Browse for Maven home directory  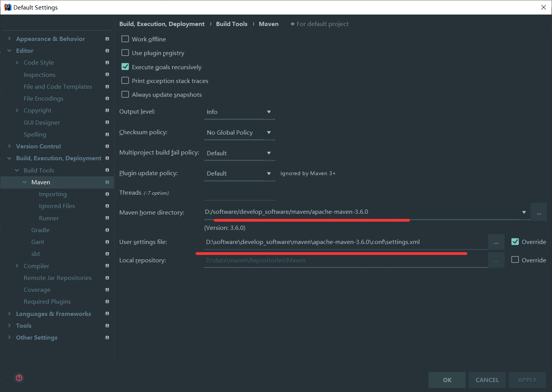click(x=539, y=213)
